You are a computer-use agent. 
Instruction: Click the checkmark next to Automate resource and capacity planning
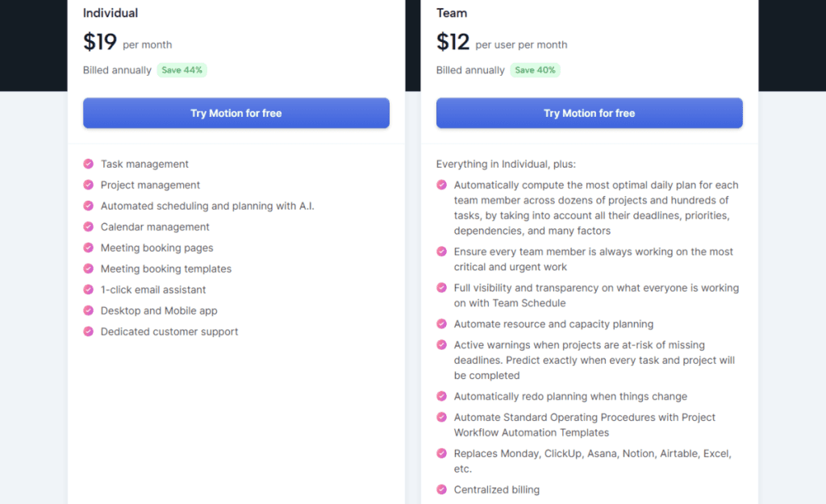(441, 324)
